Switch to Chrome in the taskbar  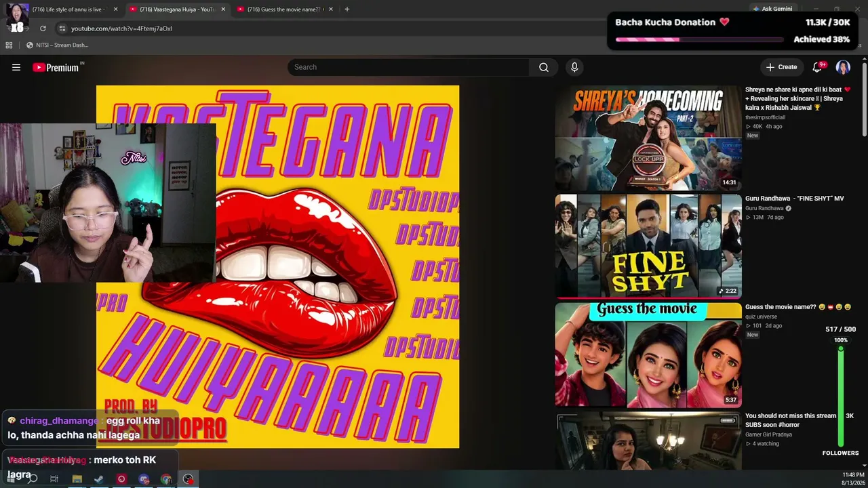point(166,479)
